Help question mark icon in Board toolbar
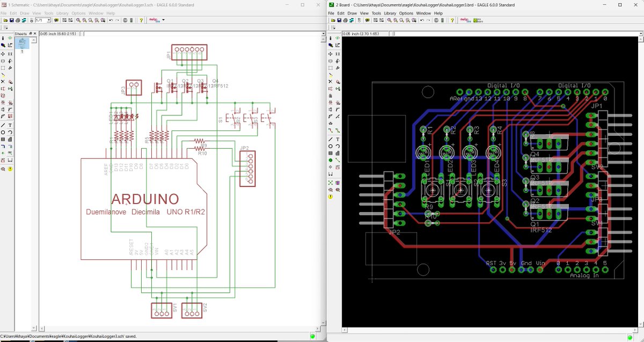644x342 pixels. (452, 20)
